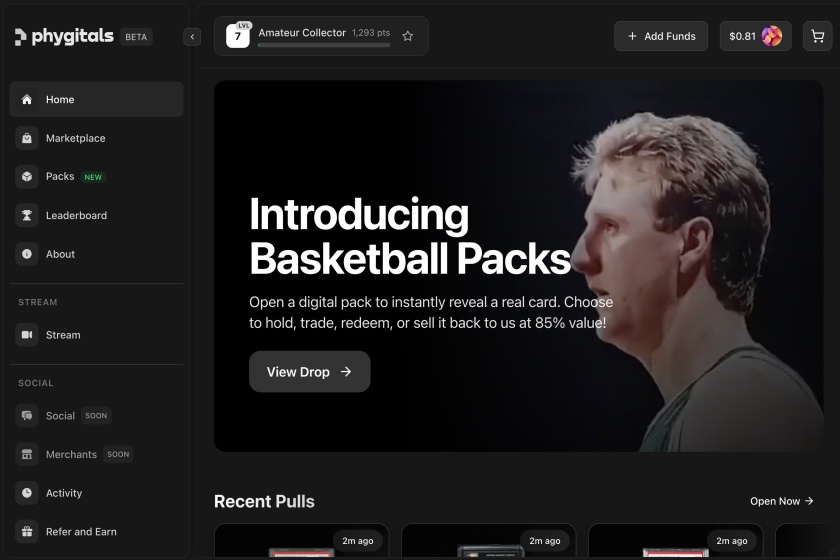Collapse the sidebar with the chevron
The height and width of the screenshot is (560, 840).
193,37
